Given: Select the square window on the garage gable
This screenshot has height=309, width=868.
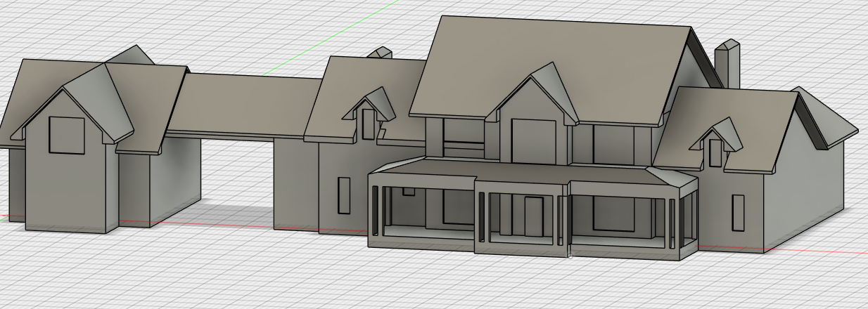Looking at the screenshot, I should click(67, 136).
